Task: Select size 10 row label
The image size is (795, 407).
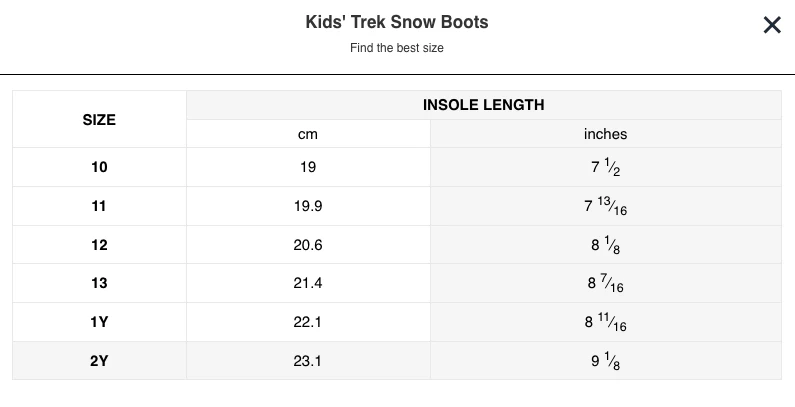Action: point(99,167)
